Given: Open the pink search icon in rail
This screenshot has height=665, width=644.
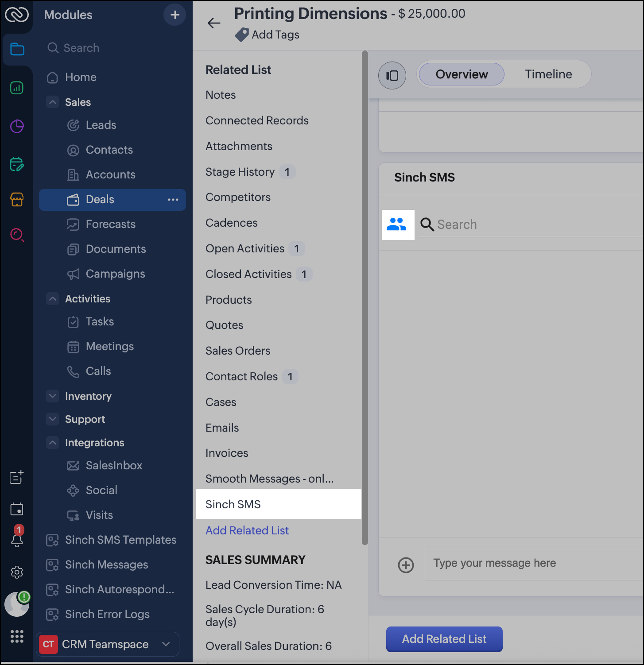Looking at the screenshot, I should pos(17,234).
